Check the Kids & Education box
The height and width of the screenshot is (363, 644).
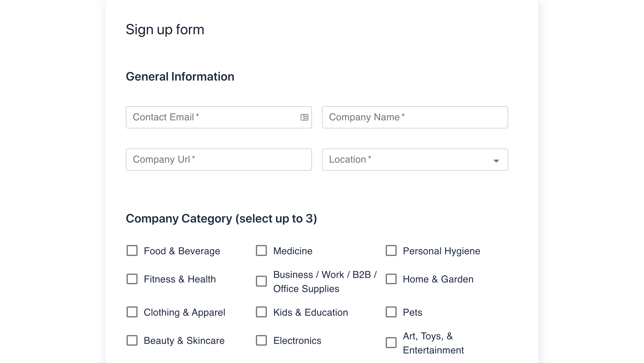(261, 312)
